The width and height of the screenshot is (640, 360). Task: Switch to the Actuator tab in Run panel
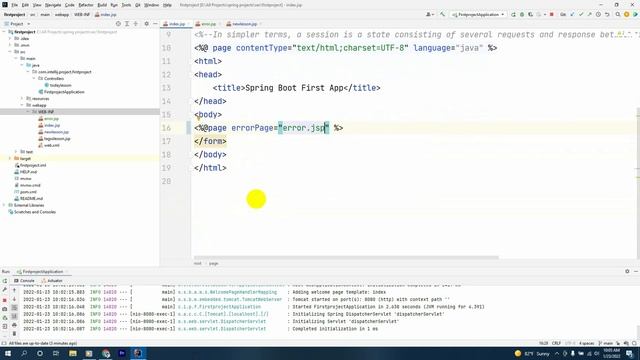click(x=52, y=281)
